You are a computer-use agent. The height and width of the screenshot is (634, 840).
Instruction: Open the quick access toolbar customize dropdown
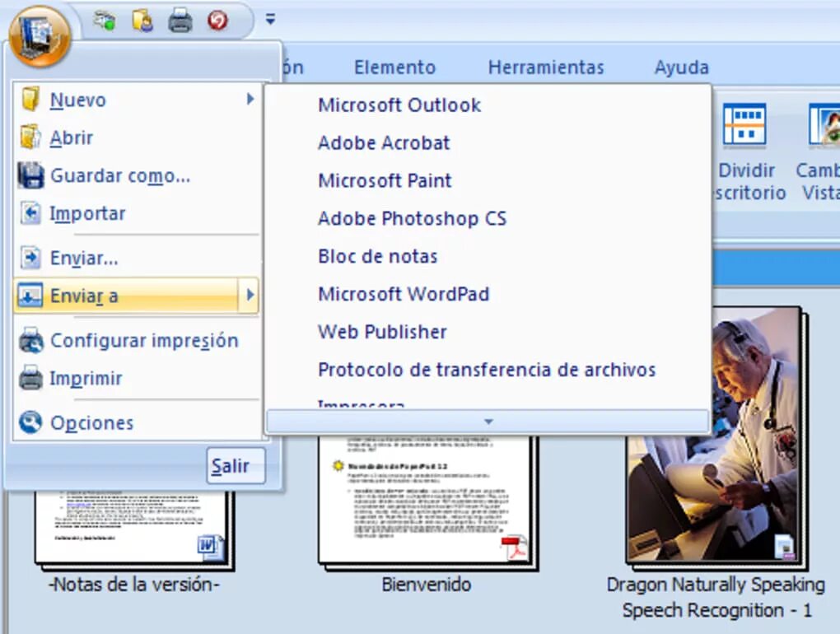coord(271,19)
